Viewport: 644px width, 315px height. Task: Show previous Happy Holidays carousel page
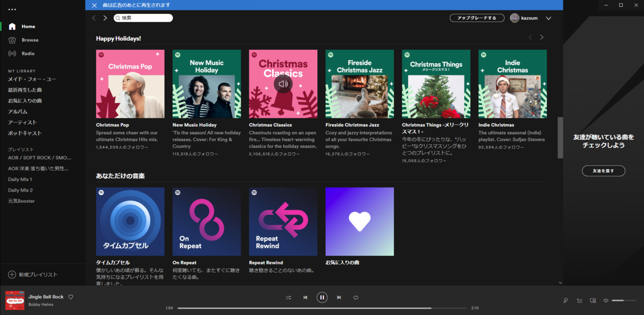pos(530,37)
